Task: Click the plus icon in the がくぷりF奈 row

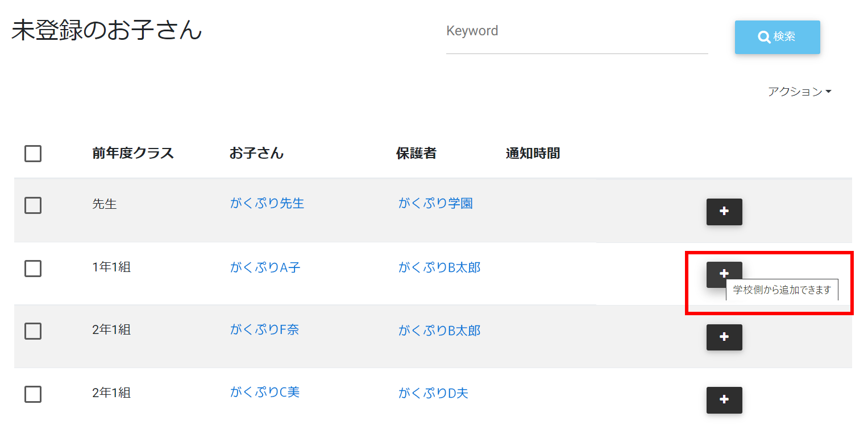Action: [724, 337]
